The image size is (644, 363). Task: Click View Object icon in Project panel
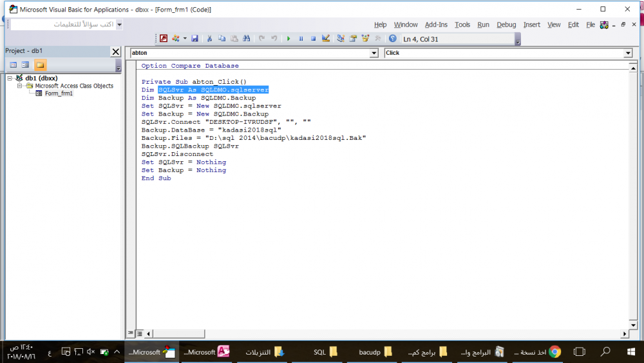pyautogui.click(x=26, y=65)
